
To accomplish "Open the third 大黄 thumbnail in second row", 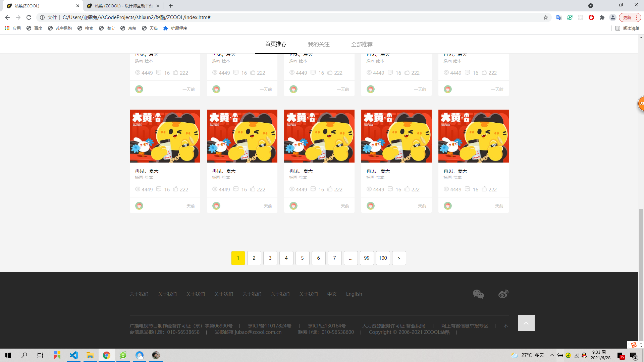I will click(x=319, y=136).
